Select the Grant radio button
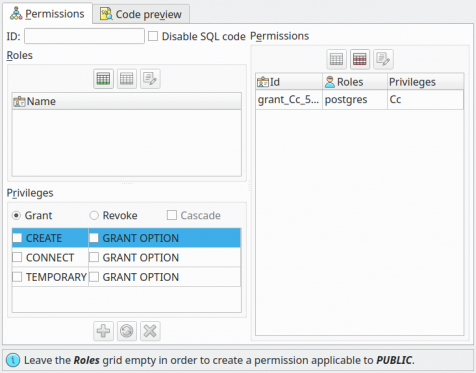 point(16,215)
